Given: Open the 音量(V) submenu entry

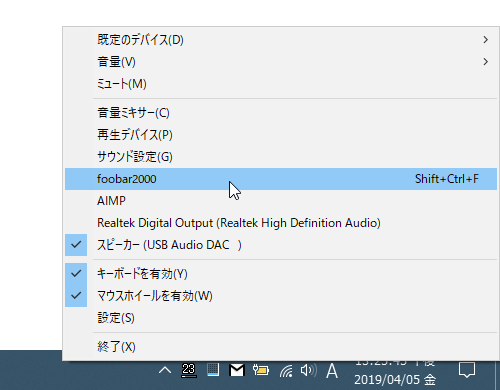Looking at the screenshot, I should coord(281,62).
